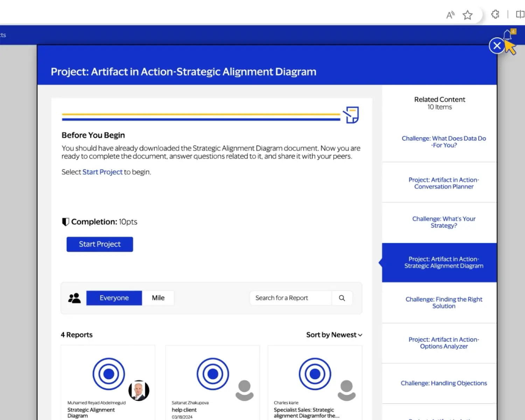525x420 pixels.
Task: Click target icon on help client report
Action: pyautogui.click(x=213, y=374)
